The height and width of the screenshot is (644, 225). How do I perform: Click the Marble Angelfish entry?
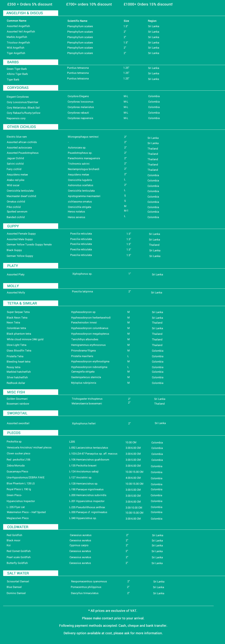click(x=17, y=37)
